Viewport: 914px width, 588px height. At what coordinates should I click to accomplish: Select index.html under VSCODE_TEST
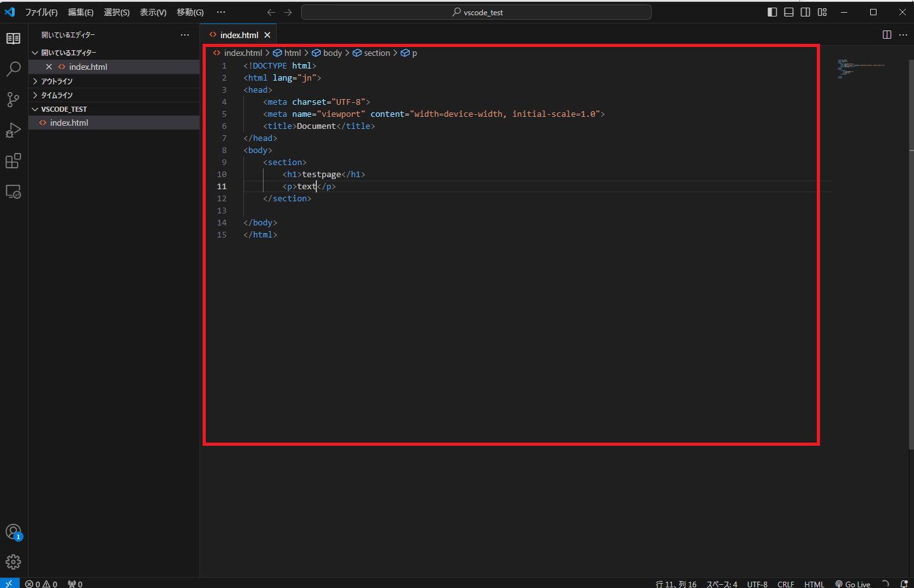pos(114,123)
